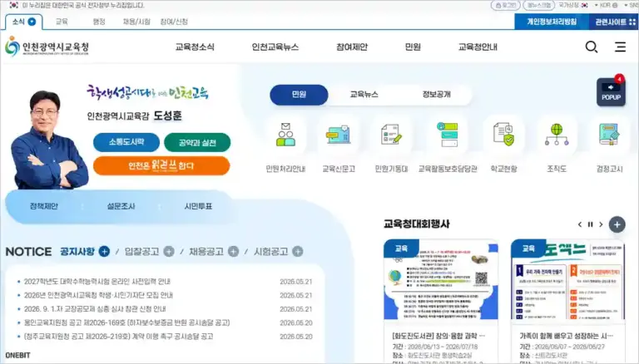Open 검정고시 icon

pos(609,135)
